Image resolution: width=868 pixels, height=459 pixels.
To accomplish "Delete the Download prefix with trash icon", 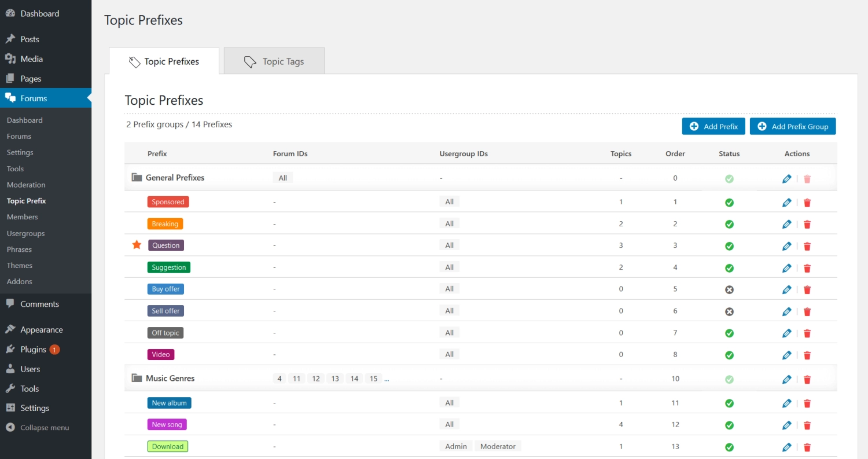I will [x=807, y=447].
